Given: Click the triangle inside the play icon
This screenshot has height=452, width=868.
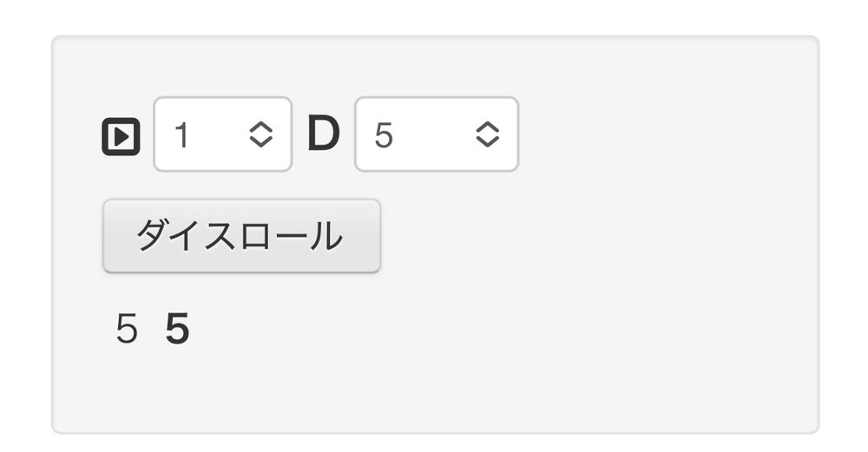Looking at the screenshot, I should 122,136.
